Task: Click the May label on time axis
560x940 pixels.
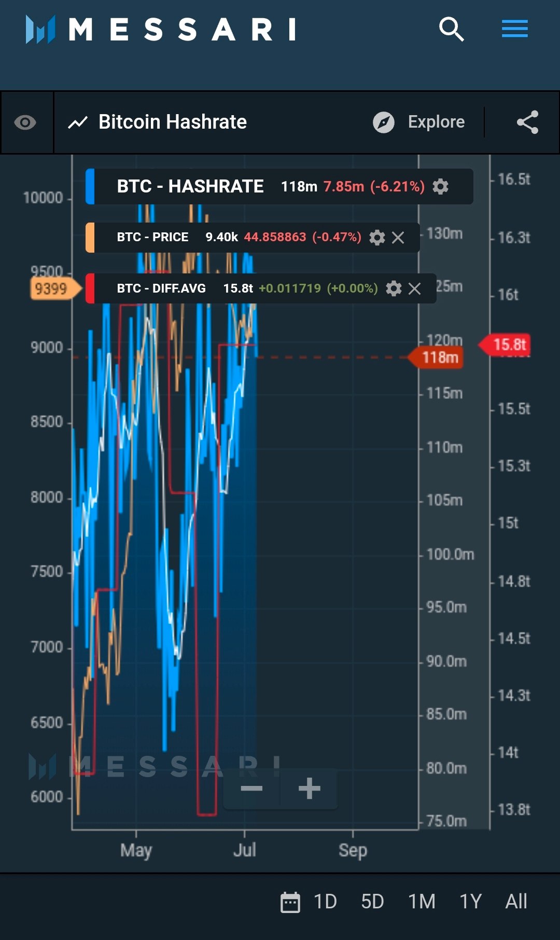Action: point(136,850)
